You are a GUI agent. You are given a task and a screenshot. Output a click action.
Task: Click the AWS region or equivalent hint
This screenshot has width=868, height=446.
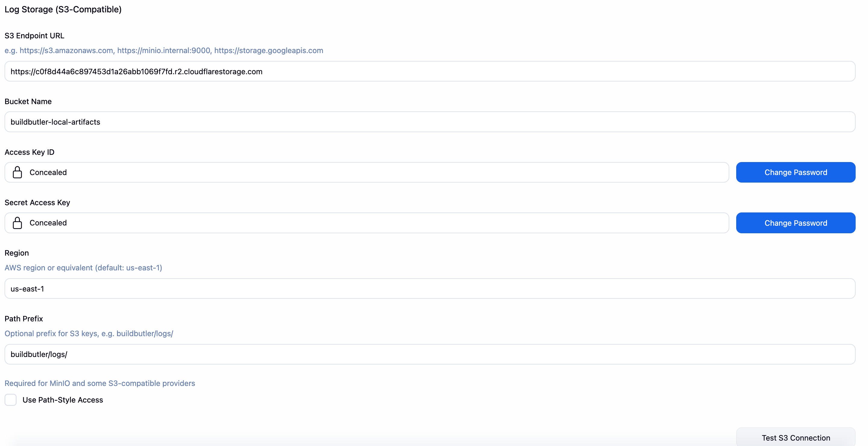click(x=83, y=268)
